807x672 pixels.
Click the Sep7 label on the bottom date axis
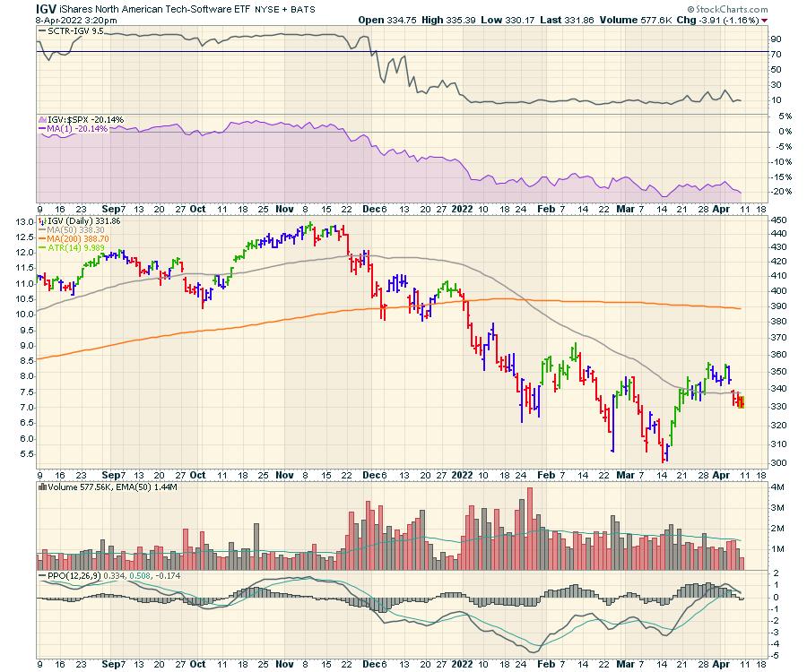click(113, 664)
